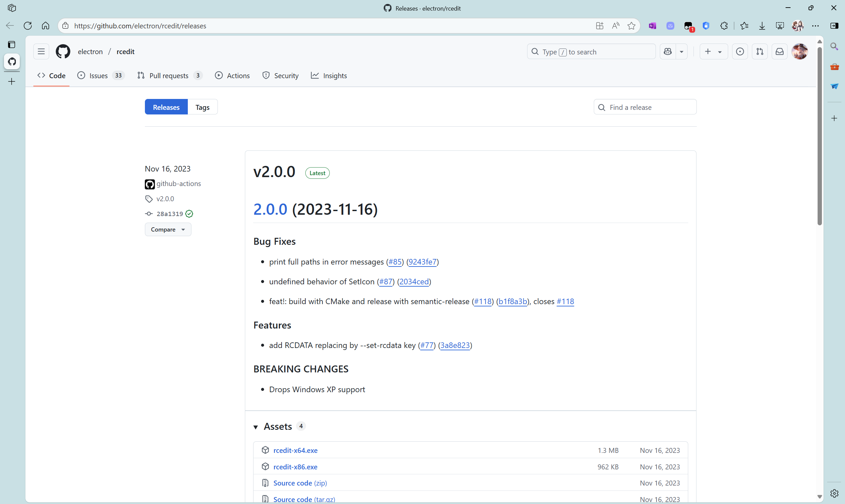845x504 pixels.
Task: Switch to the Code tab
Action: 51,76
